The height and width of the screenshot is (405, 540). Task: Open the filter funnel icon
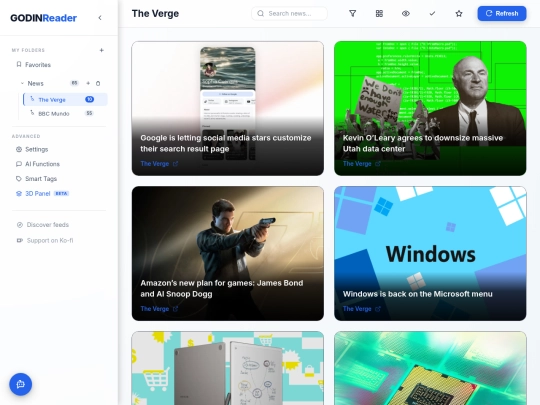pos(353,13)
